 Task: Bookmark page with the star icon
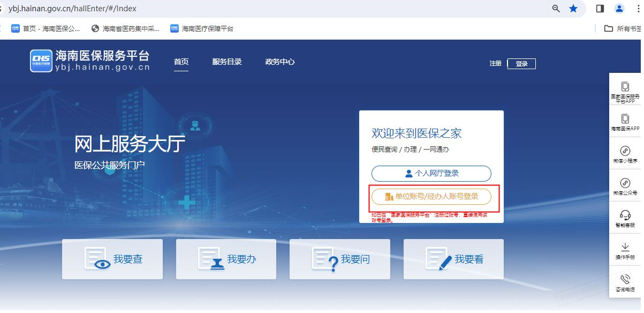coord(573,9)
